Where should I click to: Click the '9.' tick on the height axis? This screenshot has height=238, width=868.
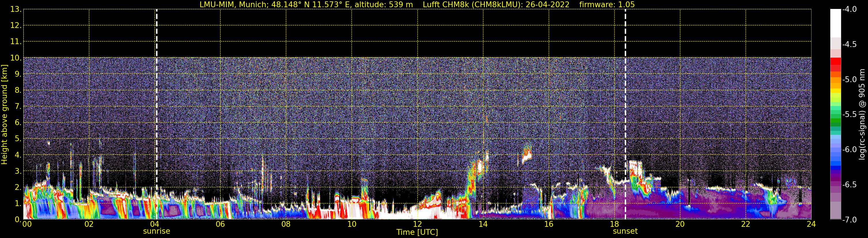18,74
